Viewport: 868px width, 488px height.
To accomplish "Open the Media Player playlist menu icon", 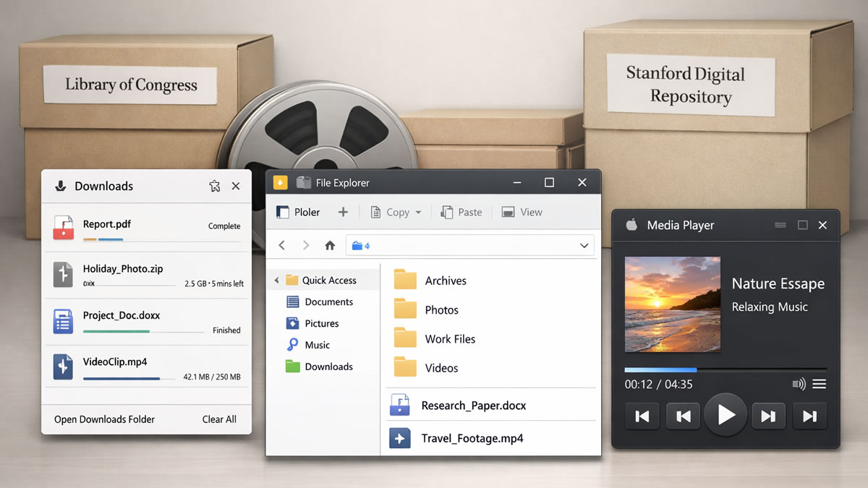I will coord(819,385).
